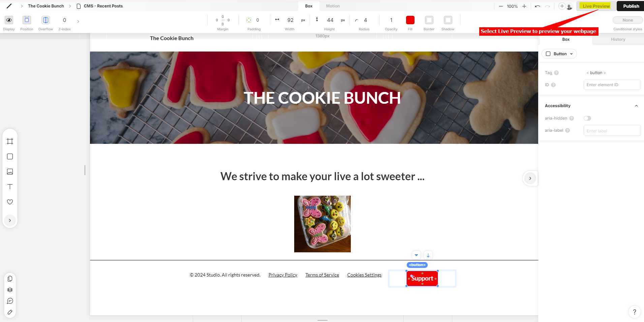The height and width of the screenshot is (322, 644).
Task: Click the Z-index value 0 field
Action: point(64,20)
